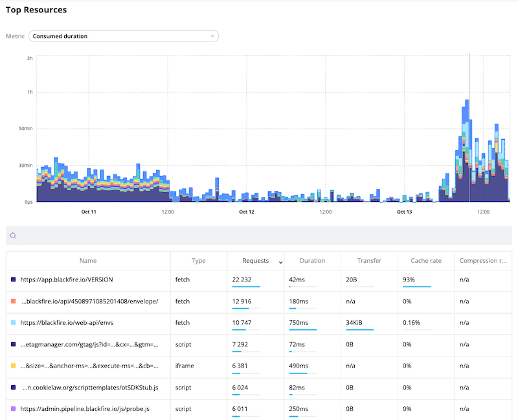The height and width of the screenshot is (420, 518).
Task: Sort table by Cache rate column
Action: tap(425, 261)
